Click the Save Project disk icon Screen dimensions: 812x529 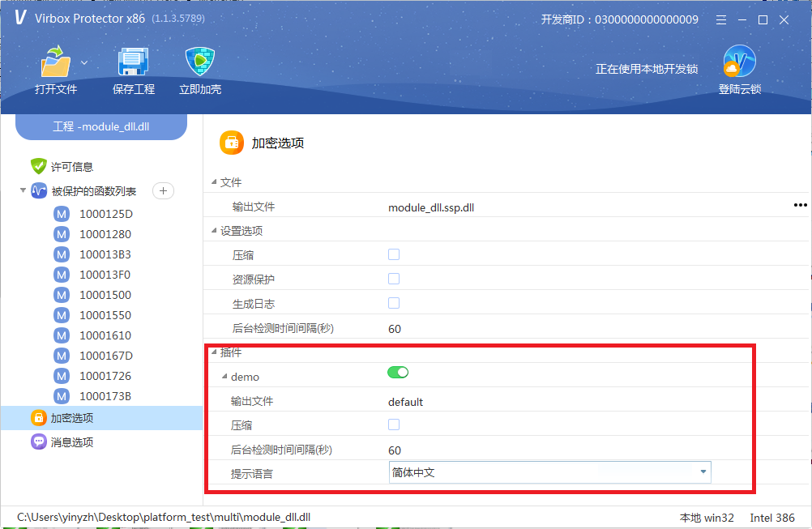[133, 62]
